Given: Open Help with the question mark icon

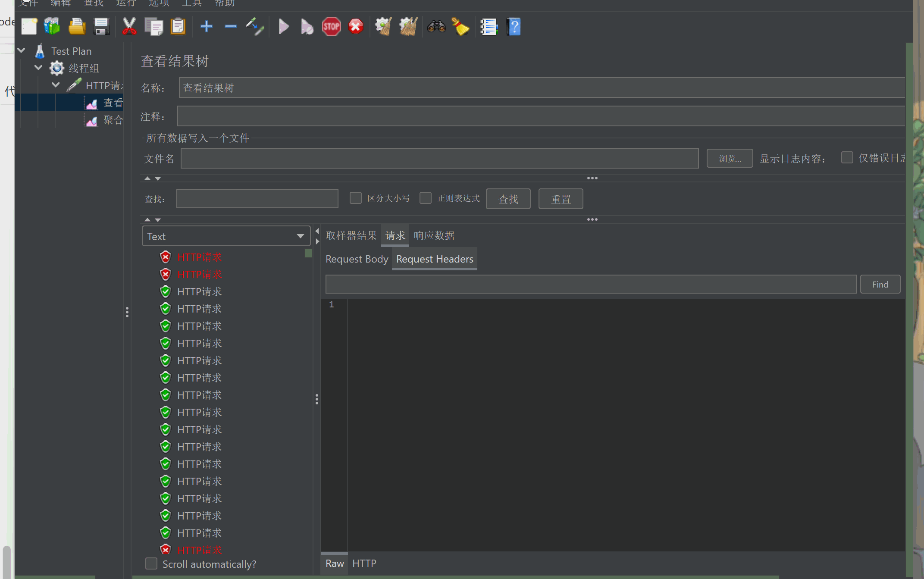Looking at the screenshot, I should click(514, 27).
